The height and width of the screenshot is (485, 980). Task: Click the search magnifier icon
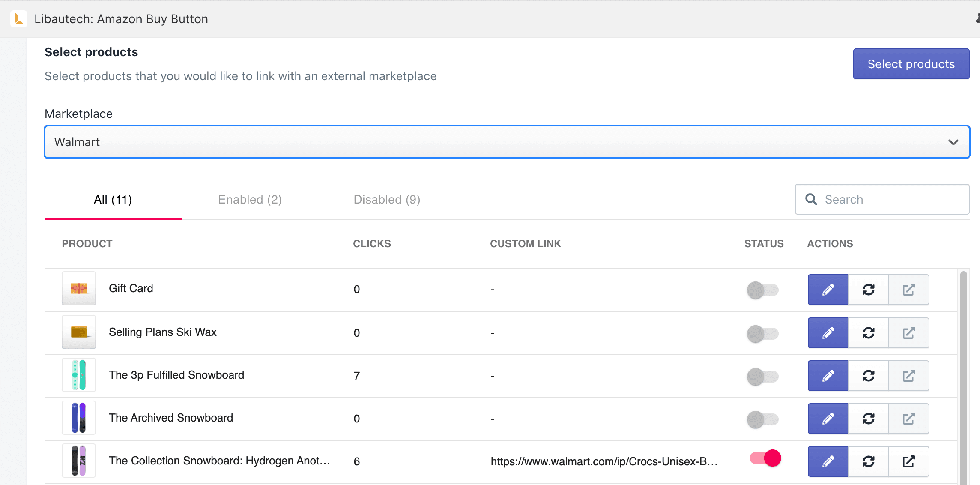click(x=811, y=199)
